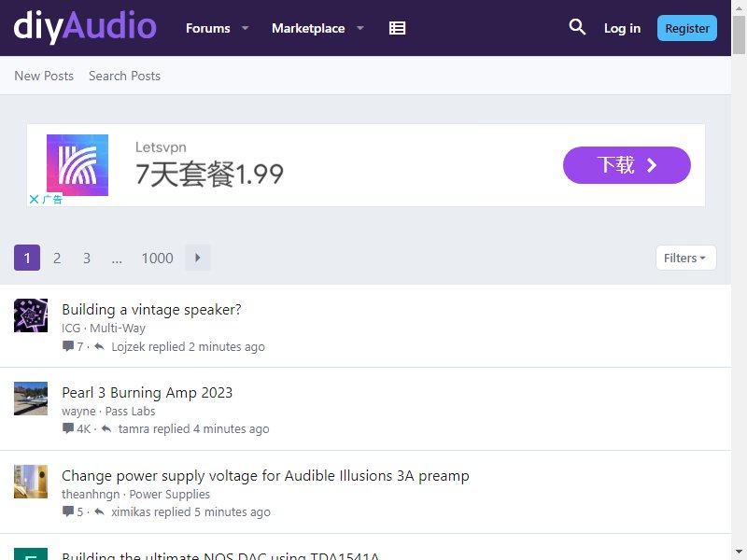The width and height of the screenshot is (747, 560).
Task: Click latest reply arrow for ximikas
Action: tap(99, 511)
